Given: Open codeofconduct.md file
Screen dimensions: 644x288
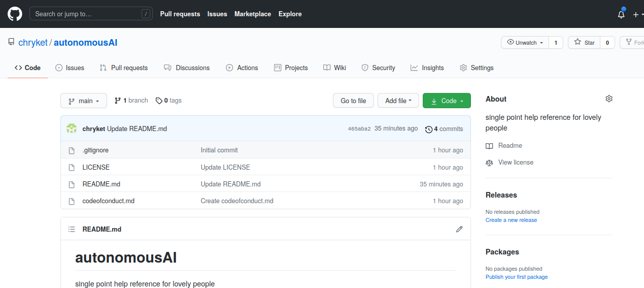Looking at the screenshot, I should pyautogui.click(x=109, y=201).
